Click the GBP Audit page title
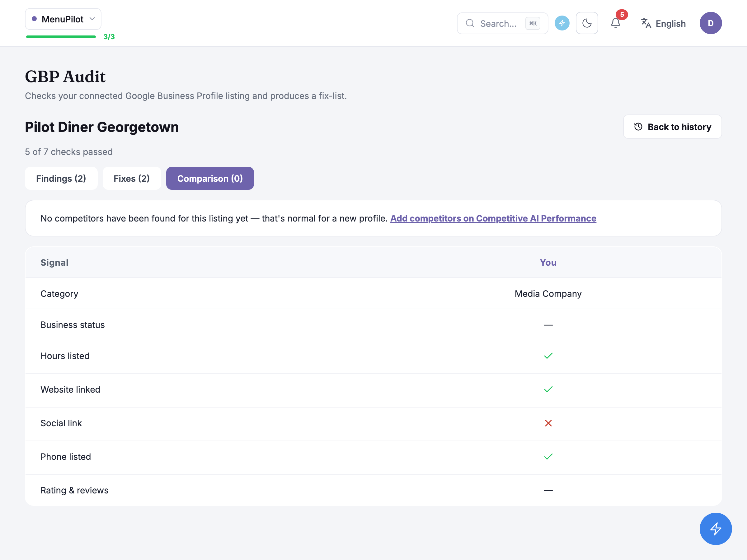This screenshot has width=747, height=560. click(x=65, y=77)
